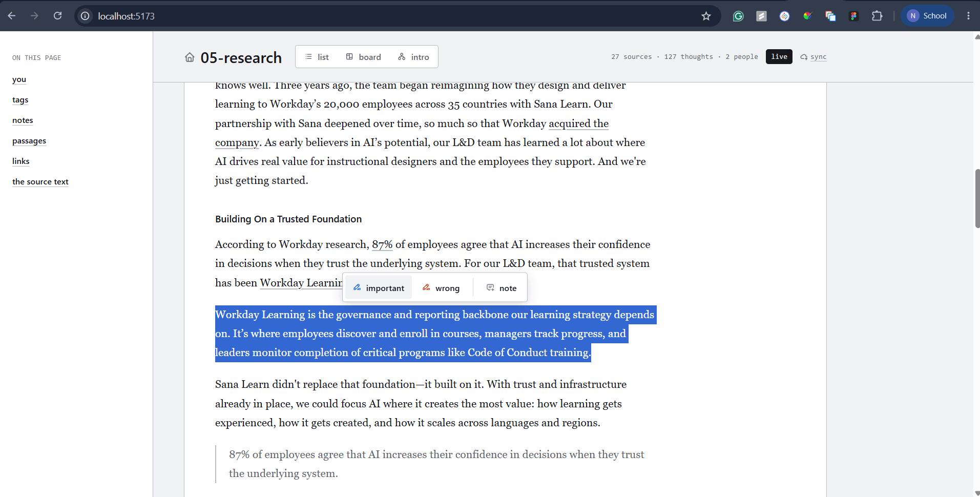Image resolution: width=980 pixels, height=497 pixels.
Task: Open the browser extensions puzzle icon
Action: click(x=877, y=16)
